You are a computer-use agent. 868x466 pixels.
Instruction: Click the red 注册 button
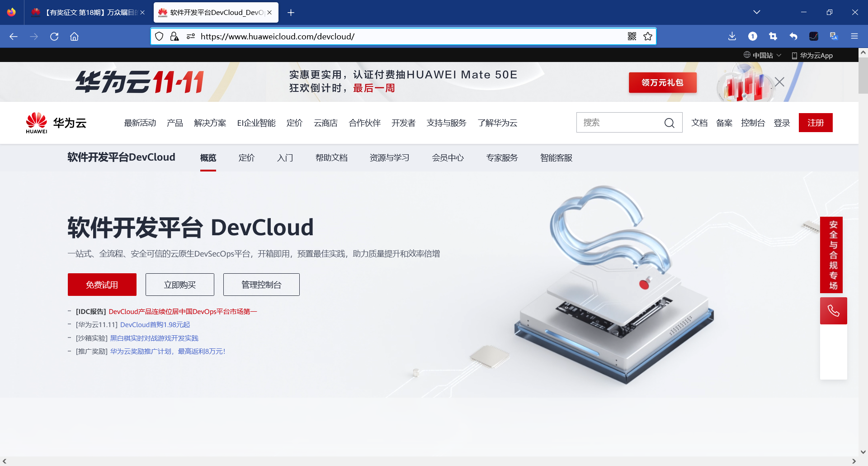tap(816, 122)
